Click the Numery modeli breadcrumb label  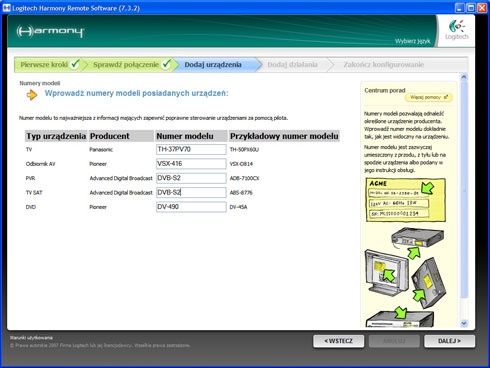tap(40, 83)
